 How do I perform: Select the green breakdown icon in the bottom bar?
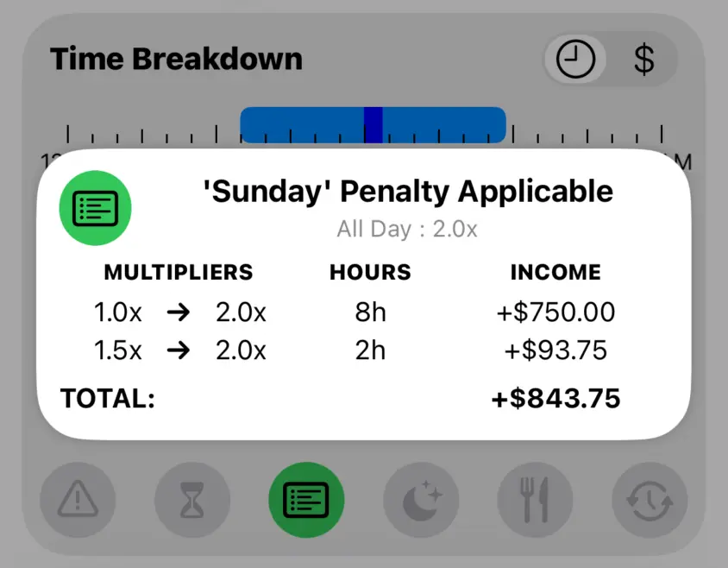[x=306, y=501]
